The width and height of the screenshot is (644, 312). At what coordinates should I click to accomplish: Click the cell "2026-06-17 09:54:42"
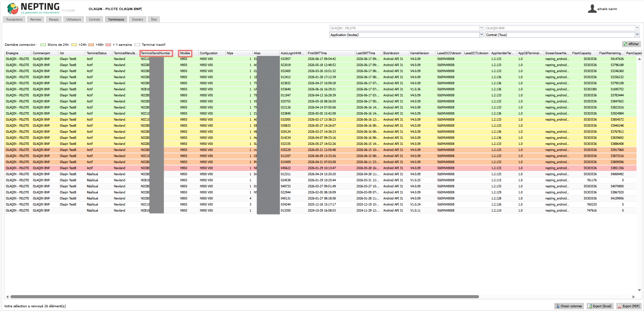click(x=321, y=59)
